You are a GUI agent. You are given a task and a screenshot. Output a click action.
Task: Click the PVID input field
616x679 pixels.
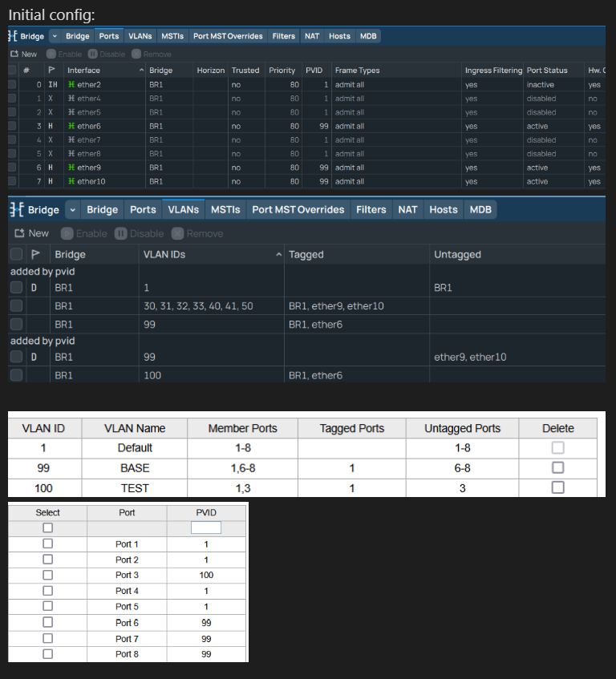206,527
